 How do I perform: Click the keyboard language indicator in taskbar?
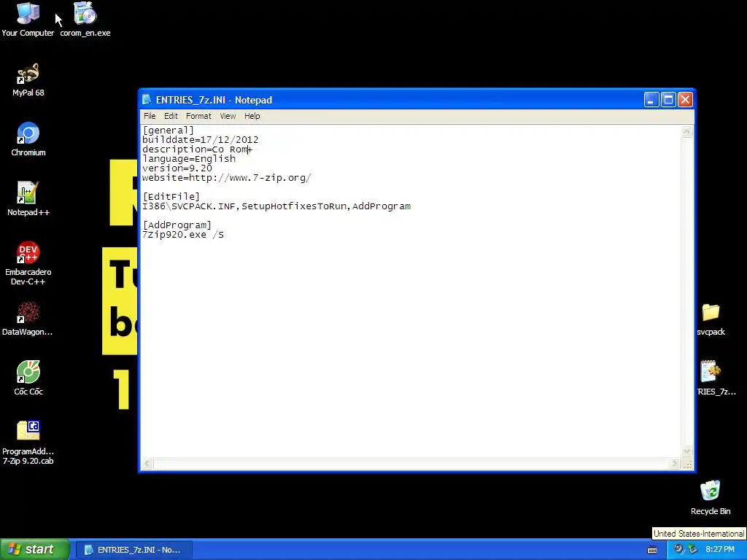tap(652, 550)
